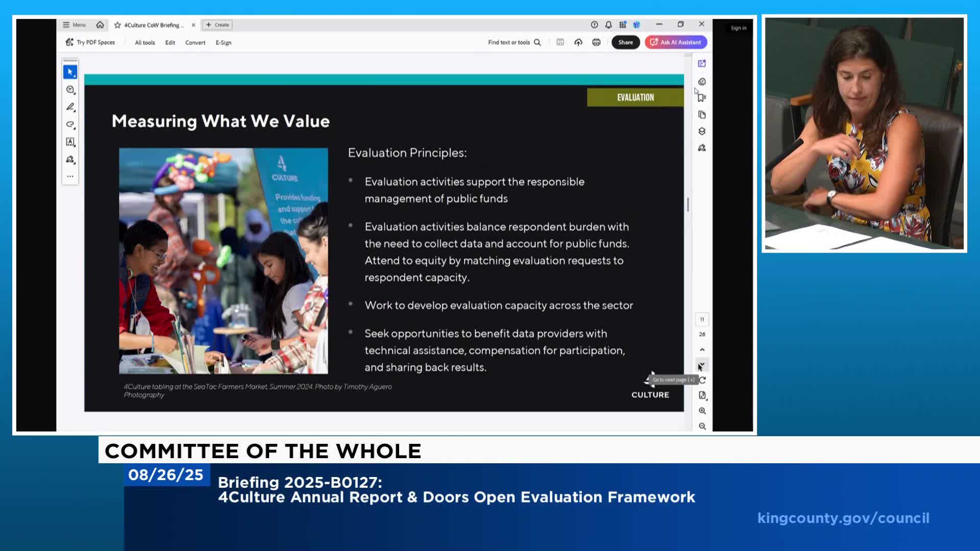Open All tools

point(145,43)
